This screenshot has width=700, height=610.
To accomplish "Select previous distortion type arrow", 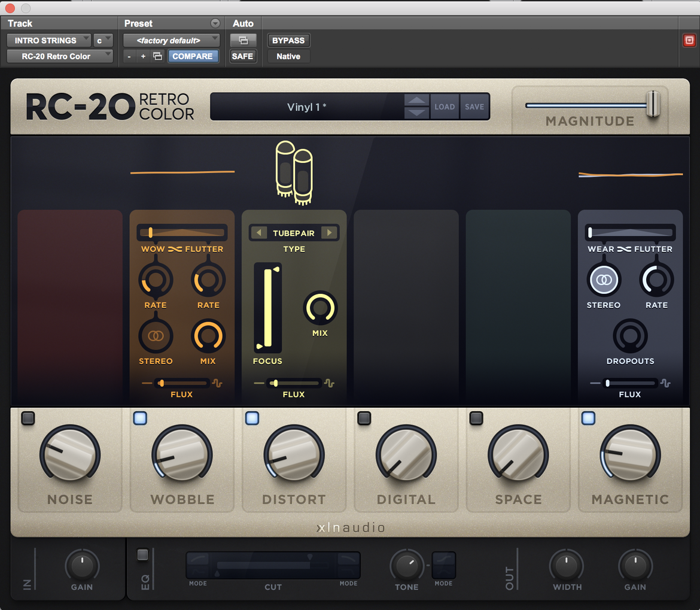I will (259, 233).
